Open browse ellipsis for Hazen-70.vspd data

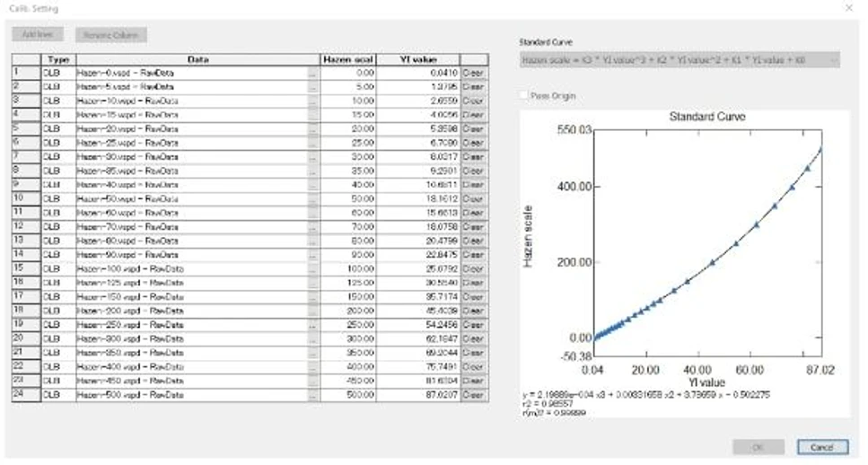312,228
